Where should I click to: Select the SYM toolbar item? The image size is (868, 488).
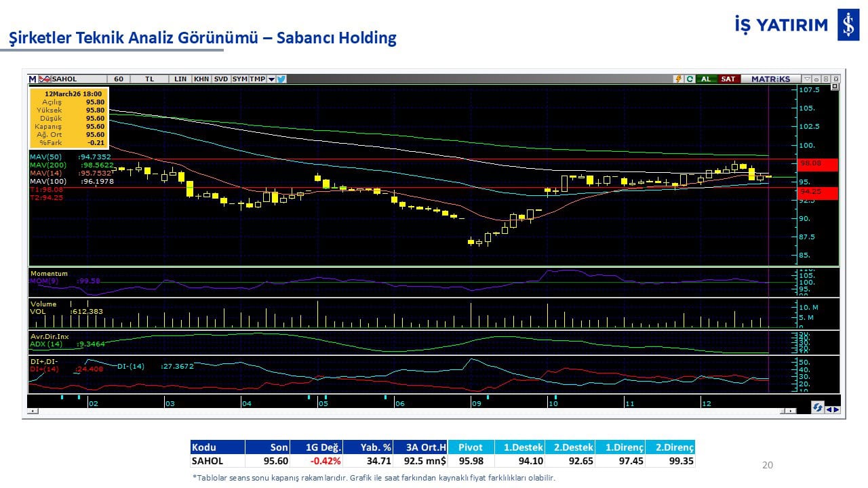(x=239, y=79)
